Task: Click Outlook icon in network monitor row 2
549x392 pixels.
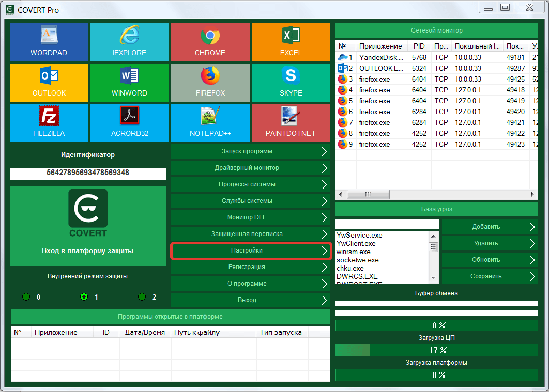Action: point(342,68)
